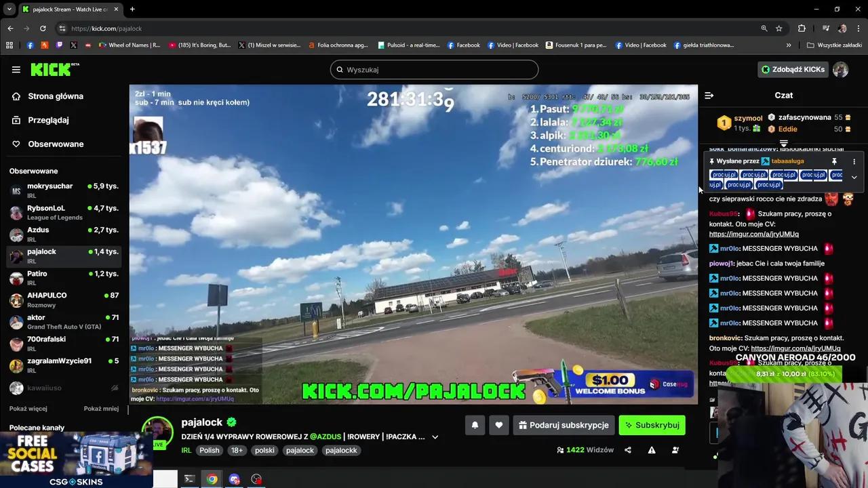
Task: Reload the page
Action: click(x=43, y=28)
